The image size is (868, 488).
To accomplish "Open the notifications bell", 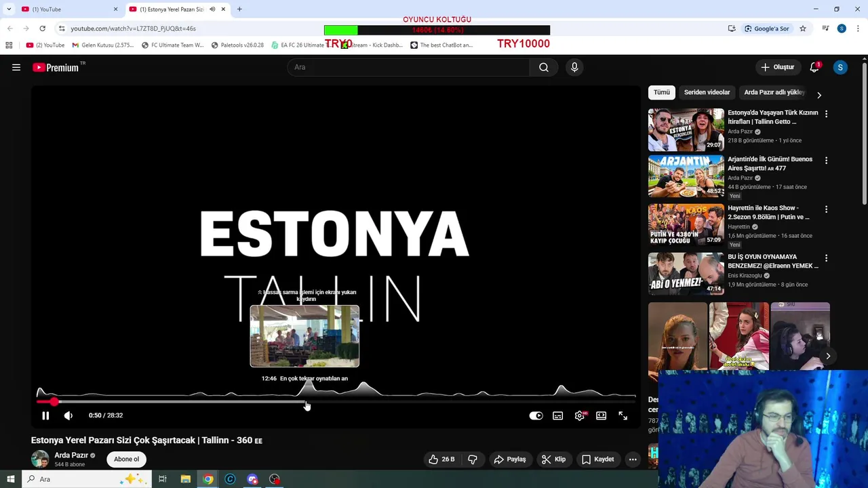I will (814, 67).
